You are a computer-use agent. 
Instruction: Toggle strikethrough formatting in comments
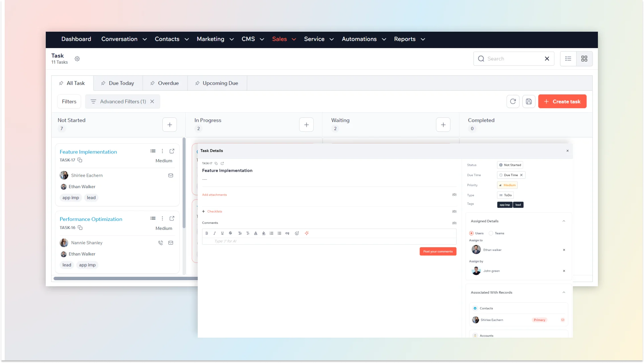pyautogui.click(x=230, y=233)
